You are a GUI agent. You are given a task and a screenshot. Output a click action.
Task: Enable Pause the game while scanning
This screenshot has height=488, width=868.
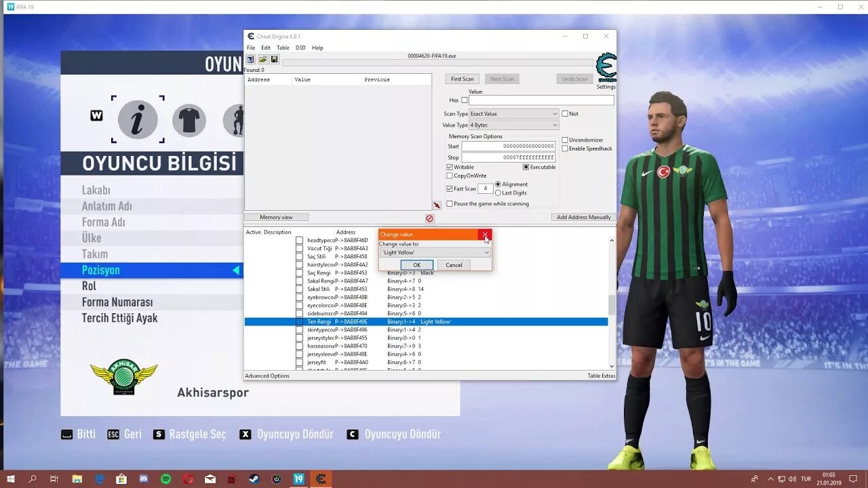click(x=450, y=204)
